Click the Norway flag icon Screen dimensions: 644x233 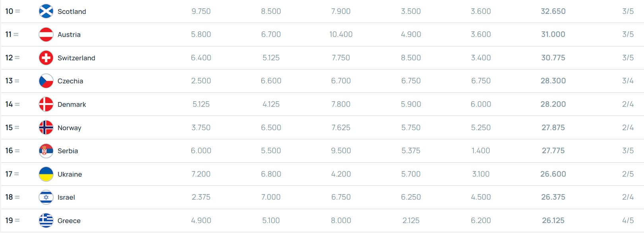point(46,127)
